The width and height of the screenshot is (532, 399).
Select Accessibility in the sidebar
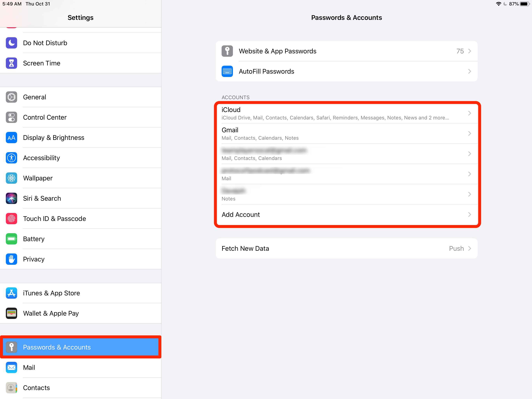[x=81, y=158]
